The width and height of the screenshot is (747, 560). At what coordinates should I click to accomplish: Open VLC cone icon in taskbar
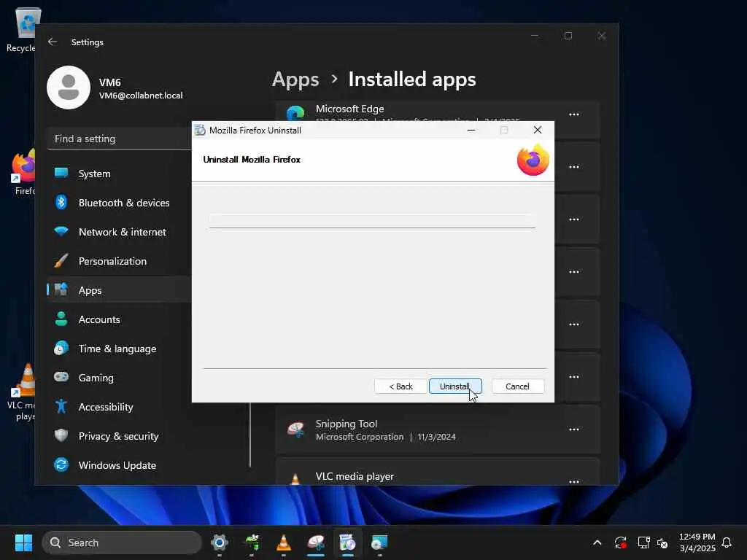pyautogui.click(x=284, y=542)
